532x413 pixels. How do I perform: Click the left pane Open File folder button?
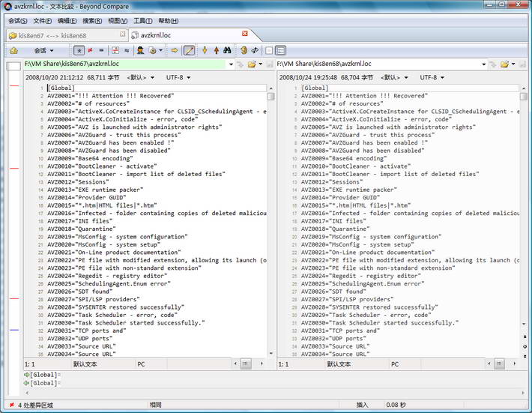pyautogui.click(x=251, y=64)
